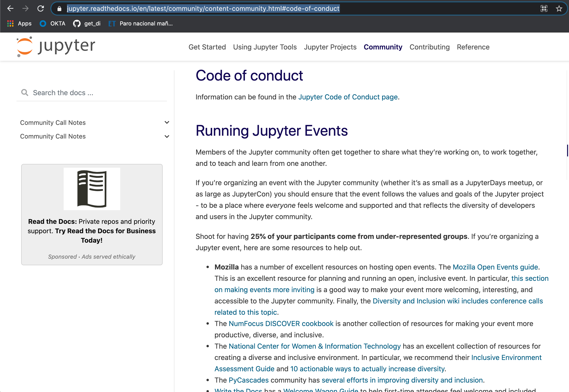Open the get_di GitHub bookmark
This screenshot has height=392, width=569.
[x=87, y=24]
